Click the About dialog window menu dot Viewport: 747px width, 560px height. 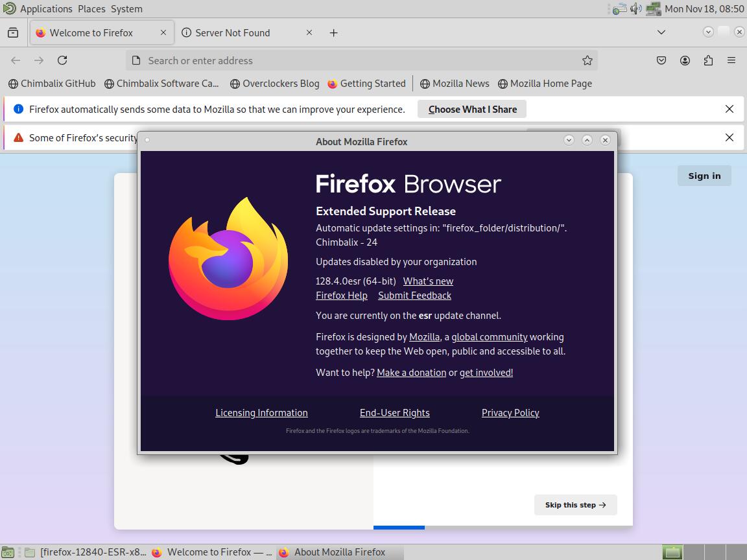coord(147,140)
